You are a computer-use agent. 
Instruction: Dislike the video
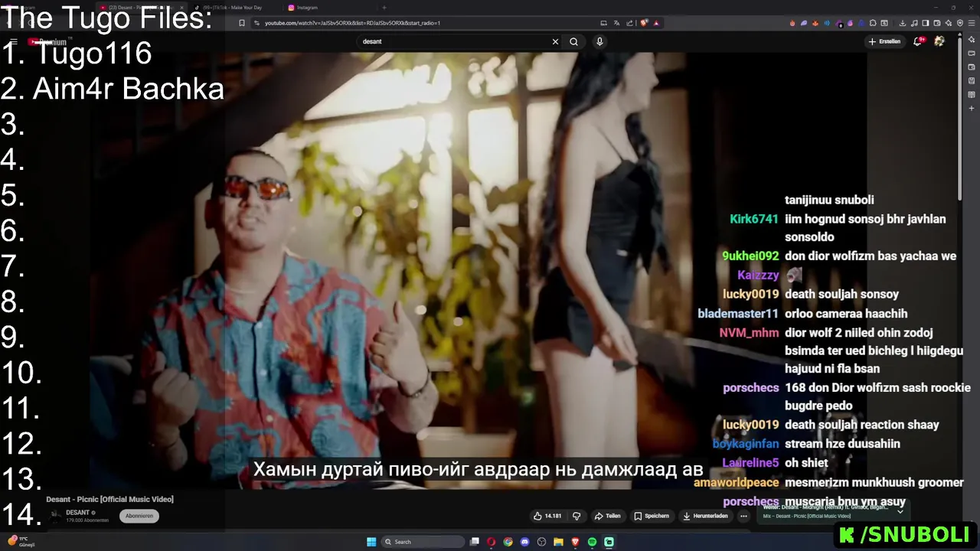click(x=577, y=516)
